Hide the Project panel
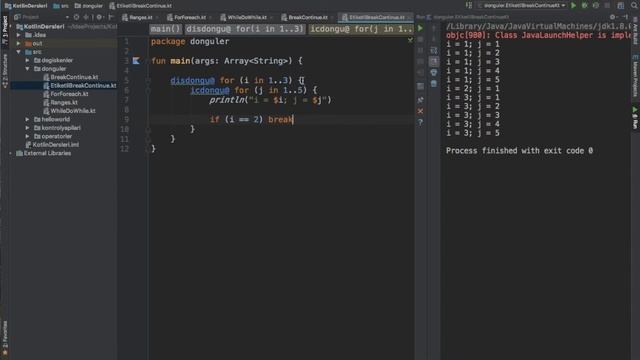This screenshot has height=360, width=640. (111, 17)
